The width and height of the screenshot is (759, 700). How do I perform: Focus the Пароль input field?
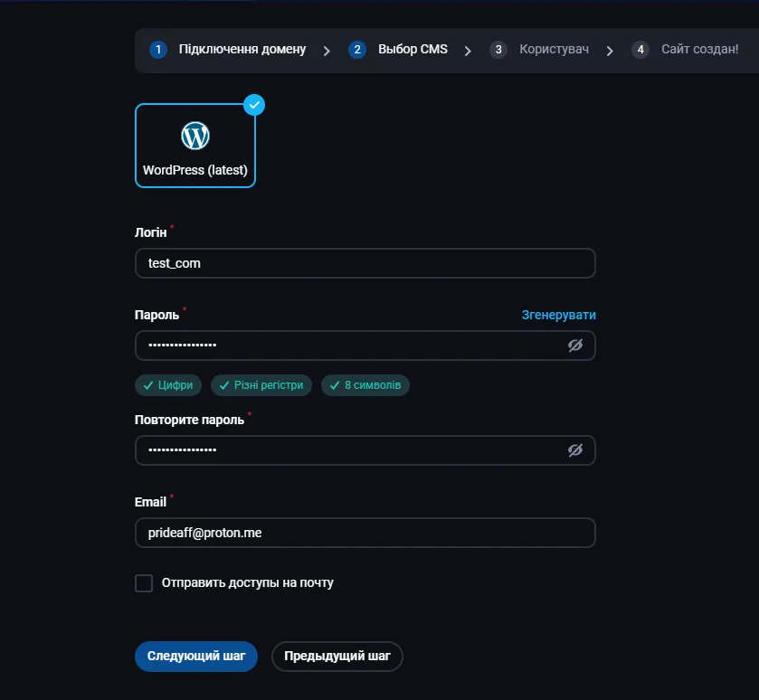click(365, 345)
